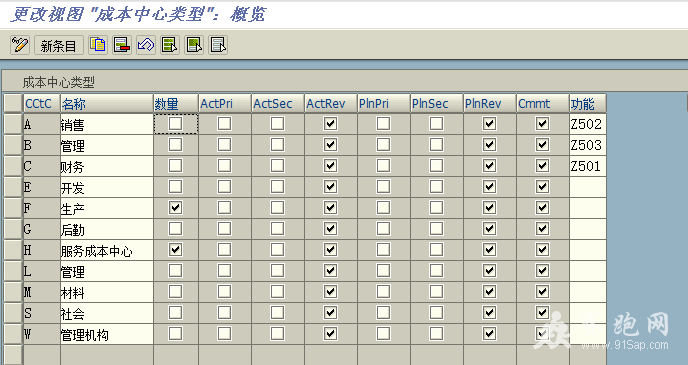Toggle PlnSec checkbox in row M 材料
The image size is (688, 365).
[x=436, y=292]
